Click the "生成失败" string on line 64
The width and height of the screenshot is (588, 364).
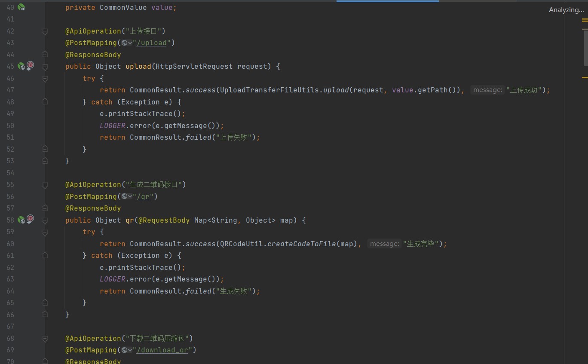234,291
